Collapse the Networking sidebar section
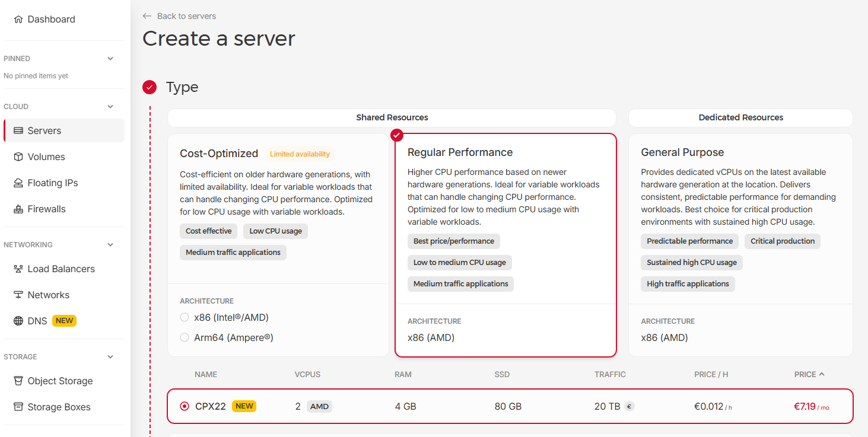Screen dimensions: 868x437 click(x=110, y=245)
